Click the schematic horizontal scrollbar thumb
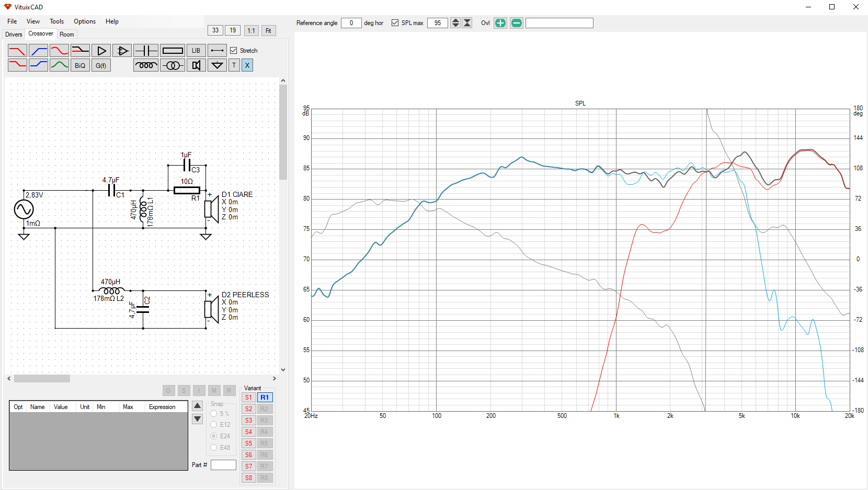 (x=42, y=378)
